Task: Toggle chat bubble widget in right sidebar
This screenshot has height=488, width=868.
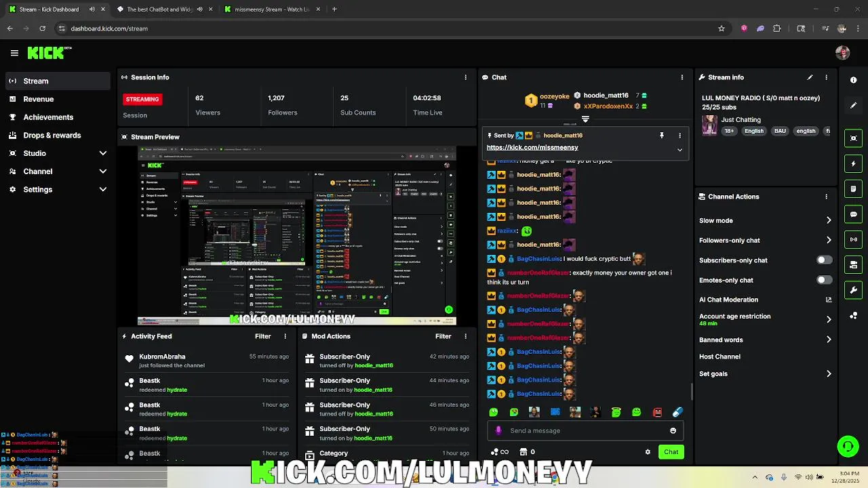Action: point(853,214)
